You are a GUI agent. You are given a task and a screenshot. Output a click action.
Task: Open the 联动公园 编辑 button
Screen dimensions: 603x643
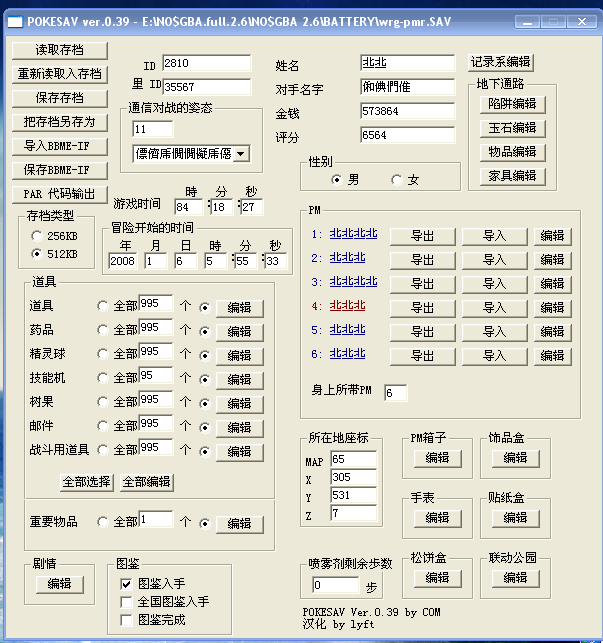pos(516,579)
